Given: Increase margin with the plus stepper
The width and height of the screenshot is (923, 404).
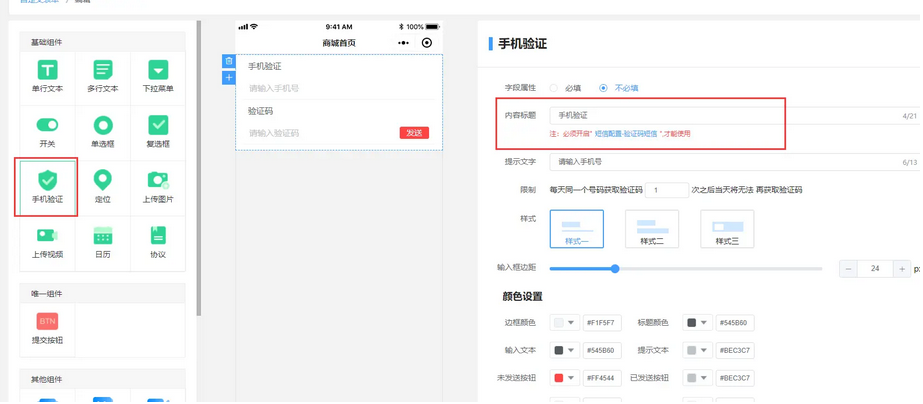Looking at the screenshot, I should tap(901, 269).
